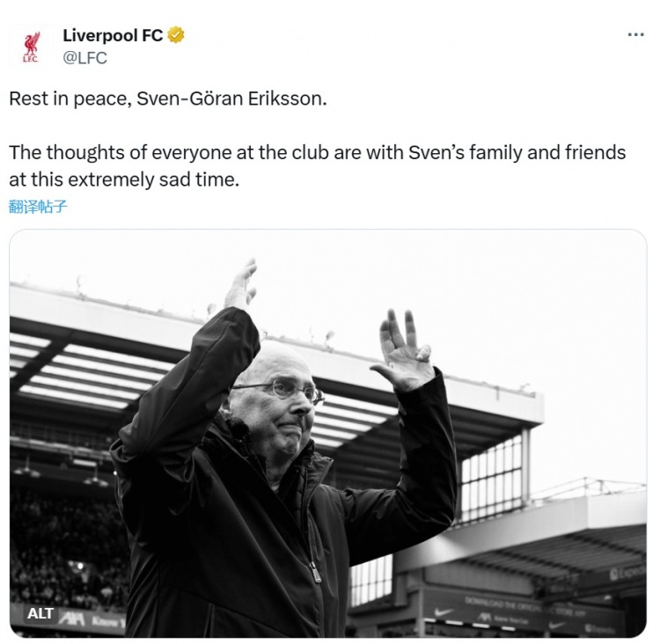
Task: Click the 'thoughts of everyone at the club' paragraph
Action: (317, 152)
